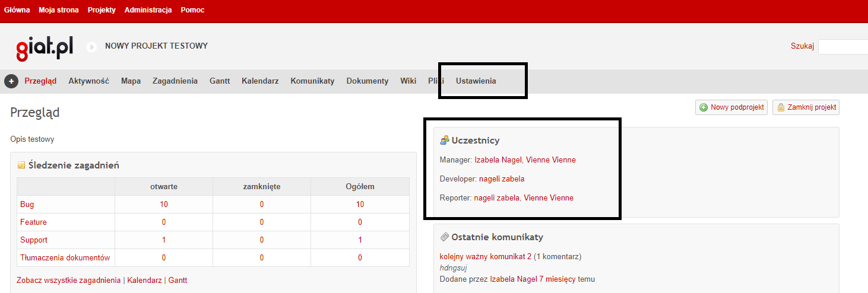
Task: Click Support total count 1
Action: 360,240
